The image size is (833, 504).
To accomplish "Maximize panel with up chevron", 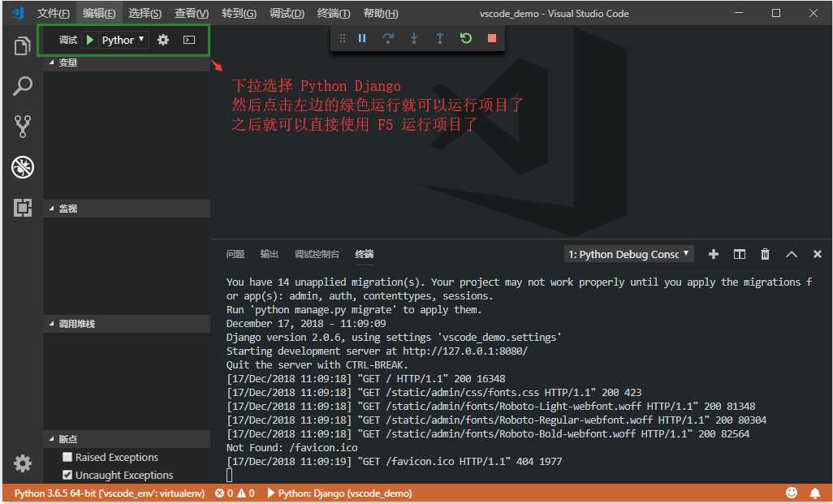I will click(x=792, y=254).
